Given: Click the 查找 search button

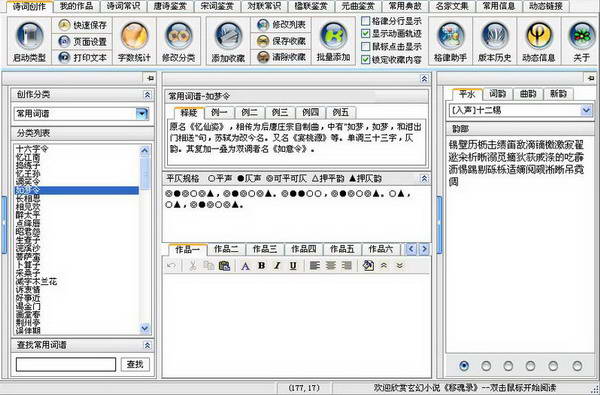Looking at the screenshot, I should [135, 364].
